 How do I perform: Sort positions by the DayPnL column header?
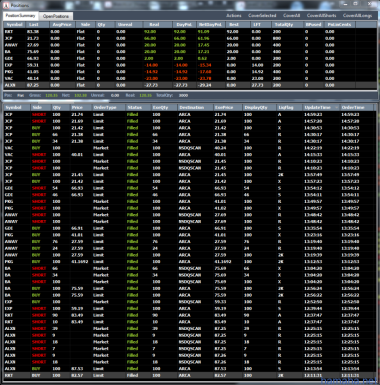[x=184, y=25]
